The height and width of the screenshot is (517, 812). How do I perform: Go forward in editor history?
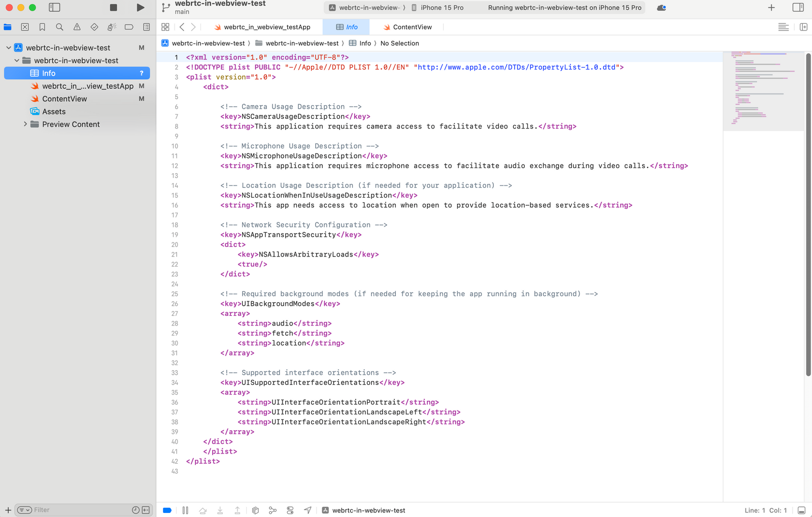pyautogui.click(x=193, y=27)
